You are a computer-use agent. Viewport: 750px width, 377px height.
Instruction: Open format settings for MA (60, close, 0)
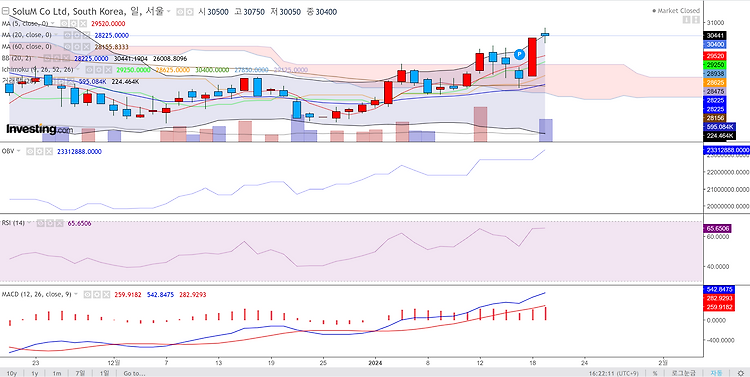click(x=77, y=46)
